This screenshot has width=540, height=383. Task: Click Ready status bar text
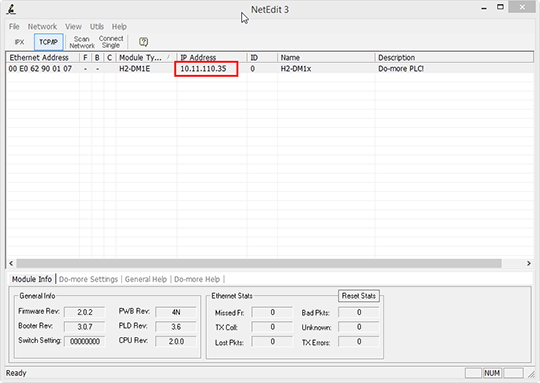pos(16,373)
